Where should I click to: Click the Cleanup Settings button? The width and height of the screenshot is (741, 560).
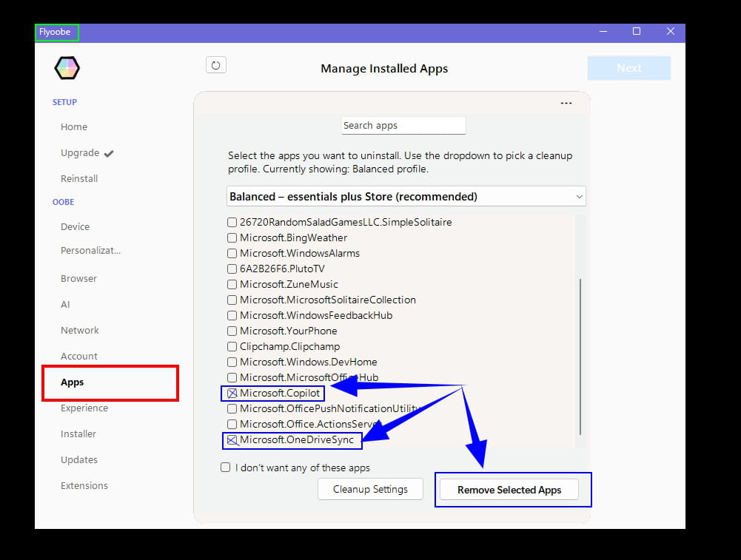[x=370, y=489]
